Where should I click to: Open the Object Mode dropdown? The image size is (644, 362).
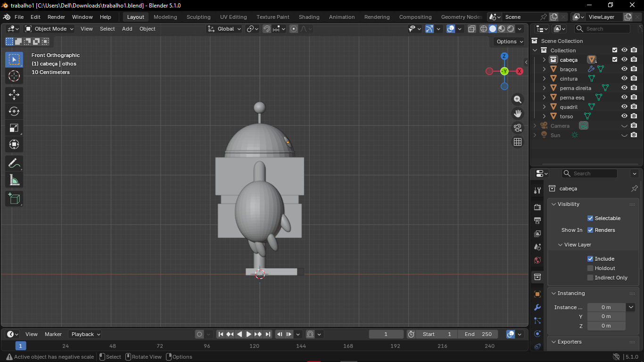(x=50, y=29)
